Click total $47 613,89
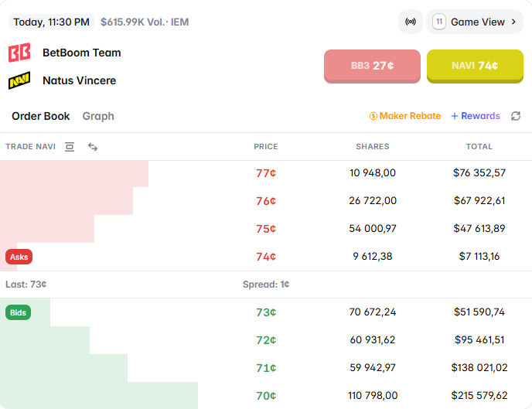The image size is (532, 409). (x=479, y=229)
